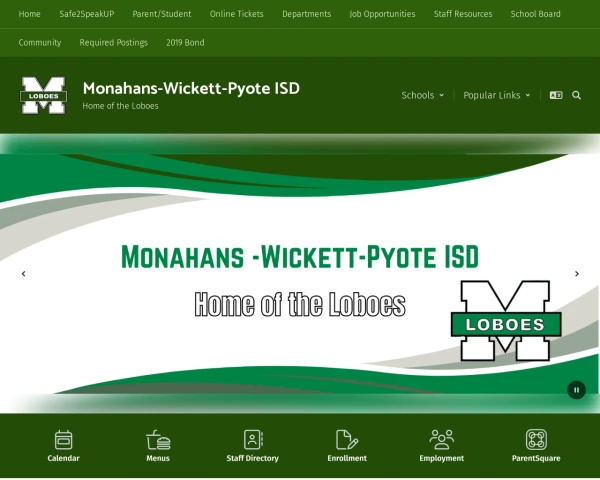The height and width of the screenshot is (480, 600).
Task: Open the 2019 Bond menu item
Action: click(185, 42)
